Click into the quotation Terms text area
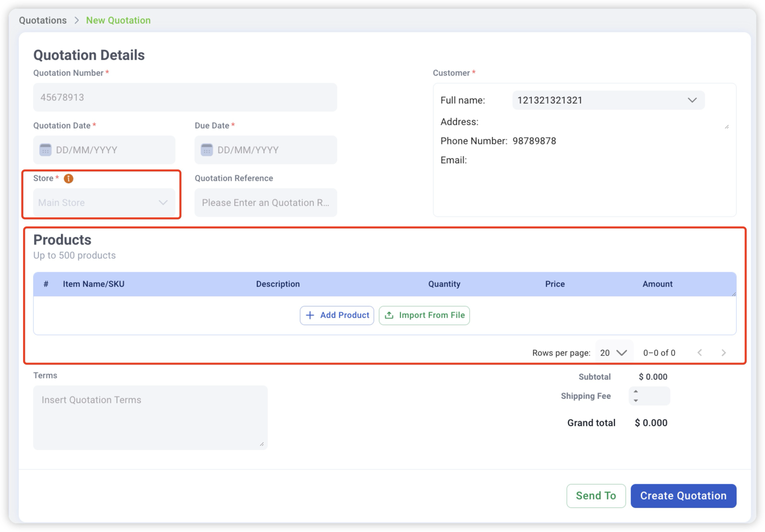Image resolution: width=765 pixels, height=532 pixels. pos(150,417)
